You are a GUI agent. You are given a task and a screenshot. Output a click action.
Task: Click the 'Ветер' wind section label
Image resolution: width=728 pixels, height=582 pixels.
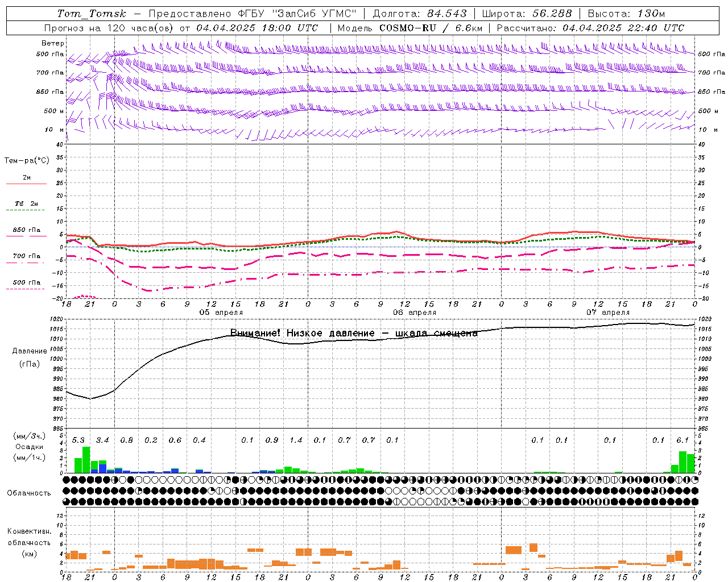(53, 43)
